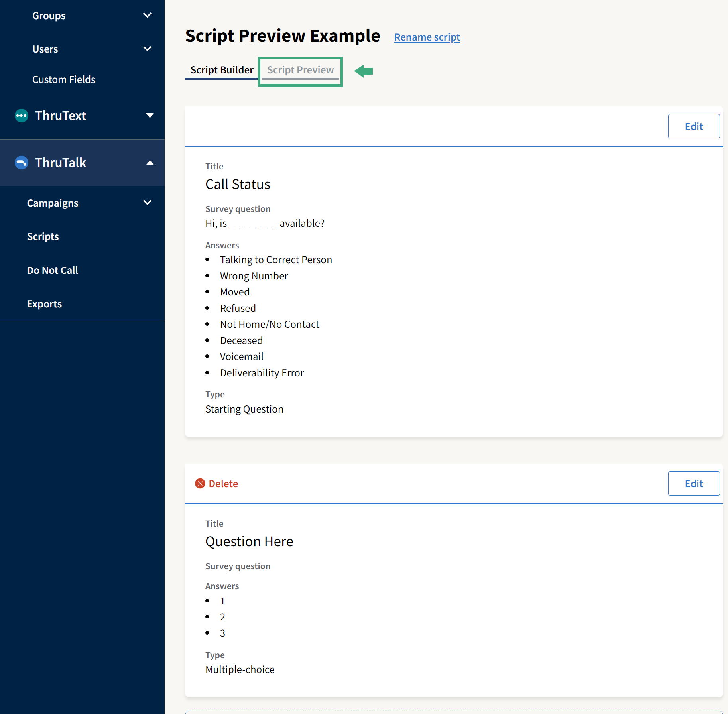
Task: Collapse the ThruTalk section arrow
Action: 150,163
